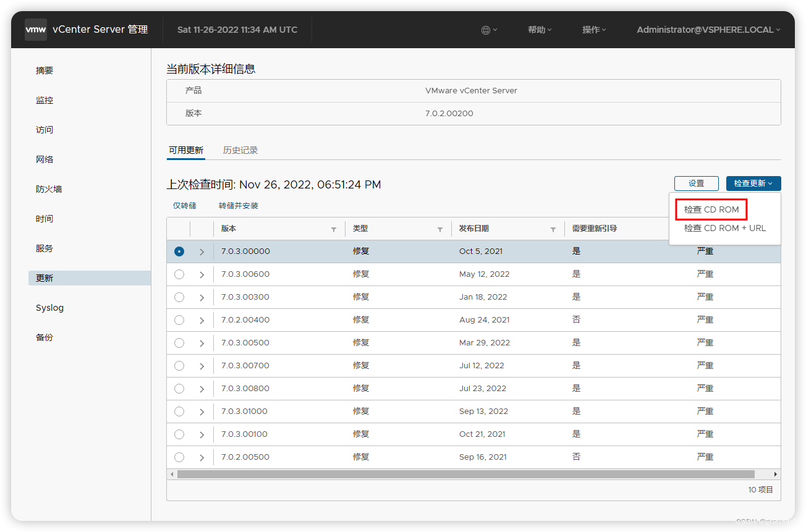
Task: Expand details of row 7.0.3.01000
Action: [x=201, y=412]
